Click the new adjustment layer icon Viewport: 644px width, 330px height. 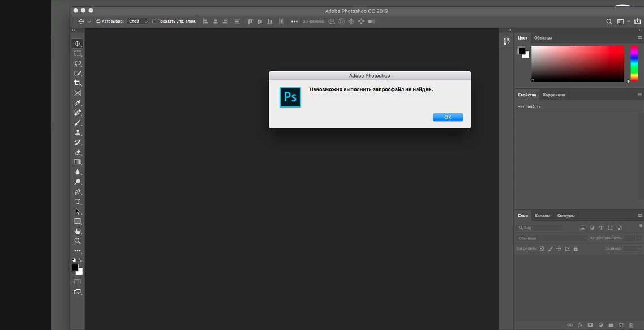[x=600, y=325]
